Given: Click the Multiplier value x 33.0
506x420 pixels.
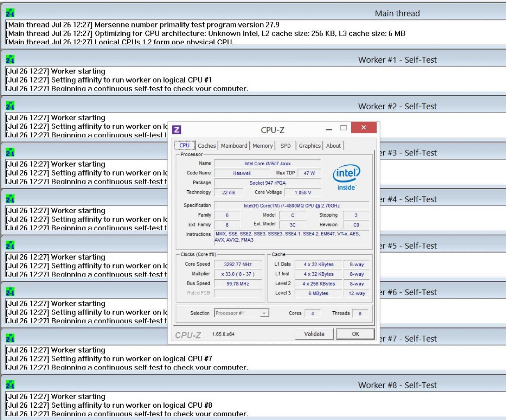Looking at the screenshot, I should click(238, 274).
